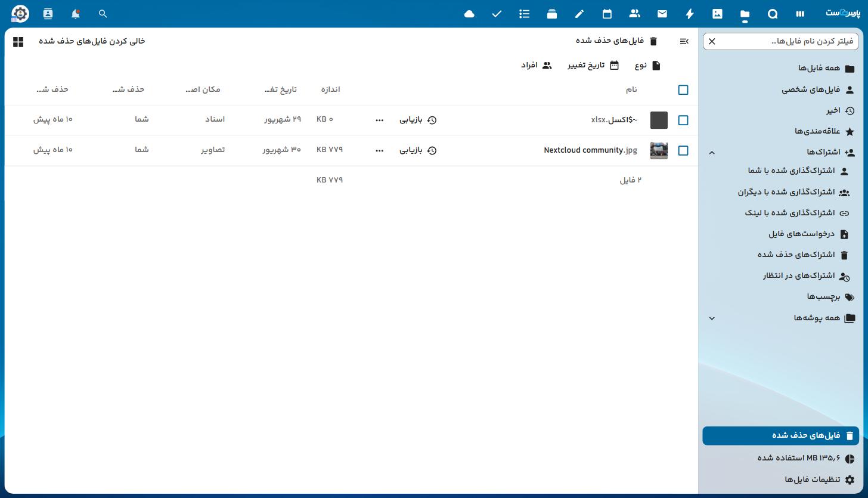The width and height of the screenshot is (868, 498).
Task: Open the notifications bell icon
Action: [75, 14]
